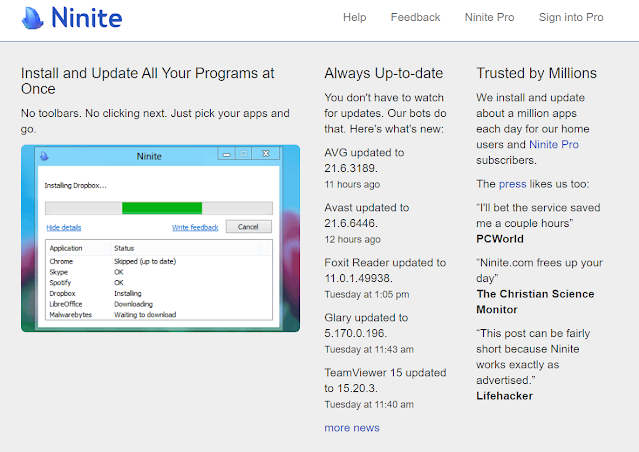Click the '11 hours ago' timestamp
This screenshot has height=452, width=639.
[352, 184]
